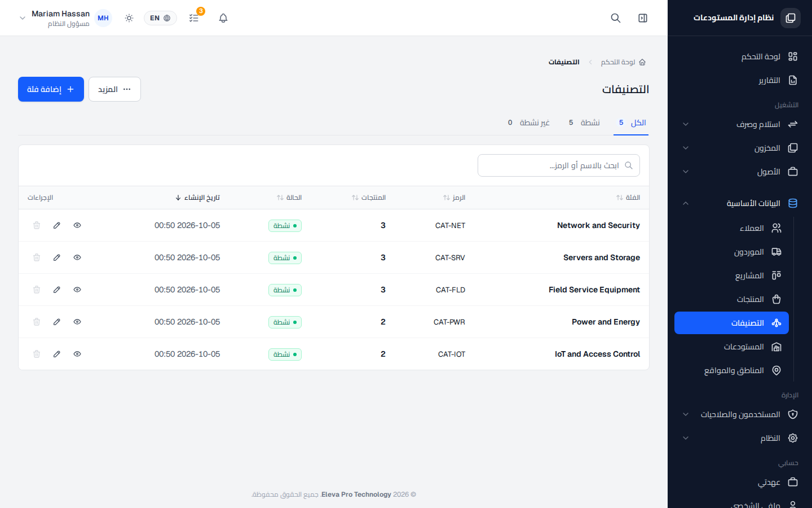View details of Power and Energy row
Viewport: 812px width, 508px height.
[x=77, y=322]
